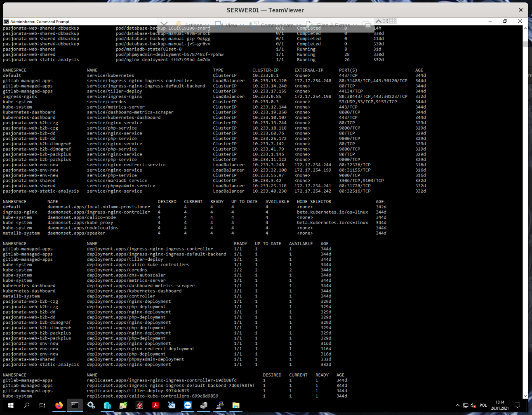
Task: Open the red printer app on the taskbar
Action: [x=139, y=406]
